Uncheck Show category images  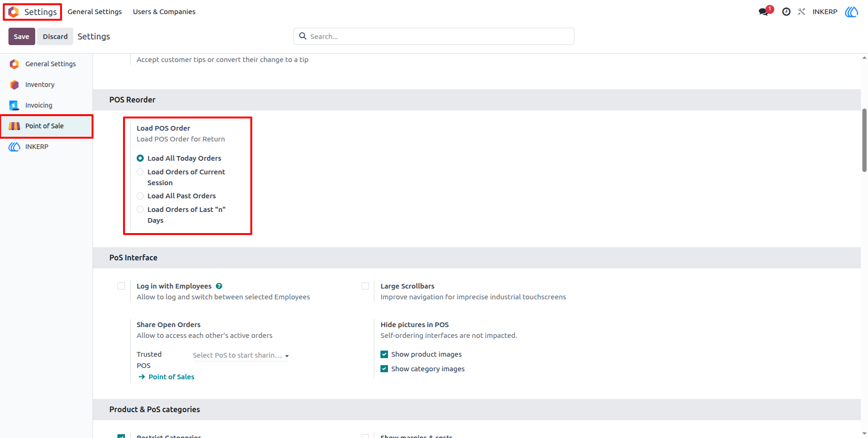[x=384, y=369]
